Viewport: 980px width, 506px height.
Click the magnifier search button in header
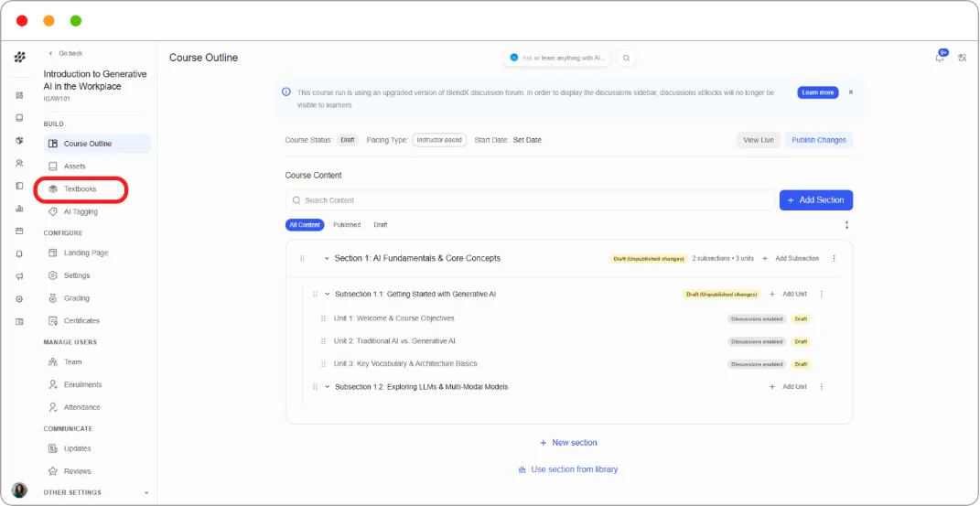click(626, 58)
